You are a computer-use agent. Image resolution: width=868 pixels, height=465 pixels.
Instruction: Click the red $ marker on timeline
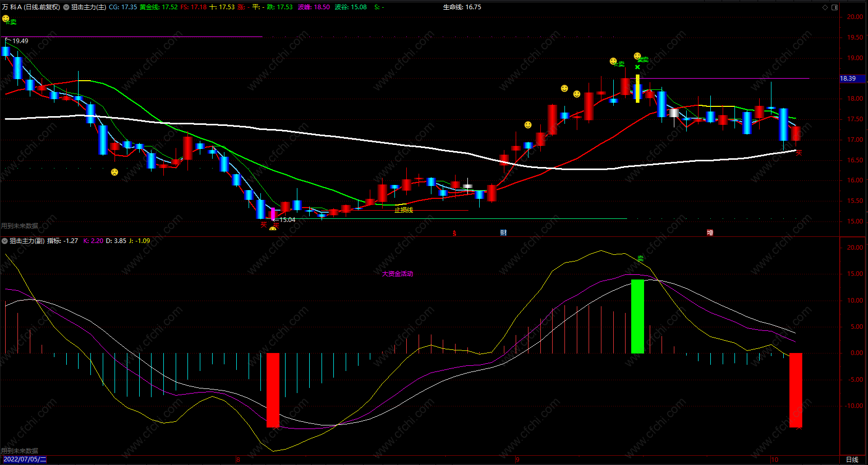(454, 233)
